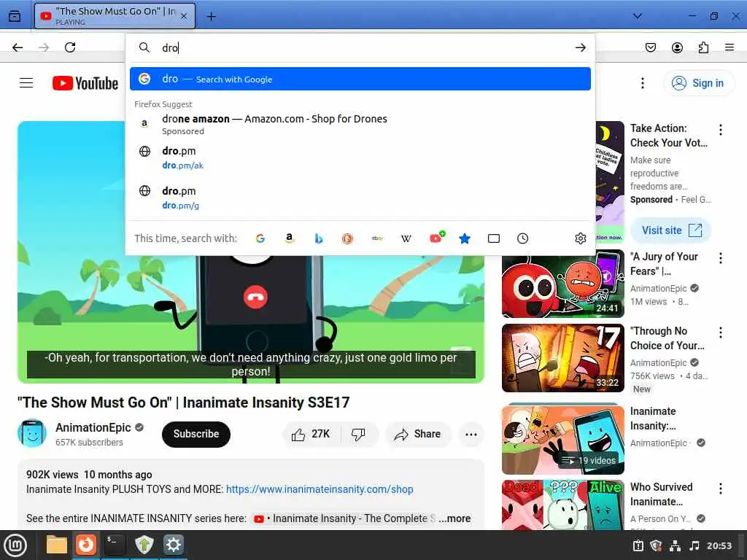Open the AnimationEpic channel avatar
The height and width of the screenshot is (560, 747).
coord(32,433)
